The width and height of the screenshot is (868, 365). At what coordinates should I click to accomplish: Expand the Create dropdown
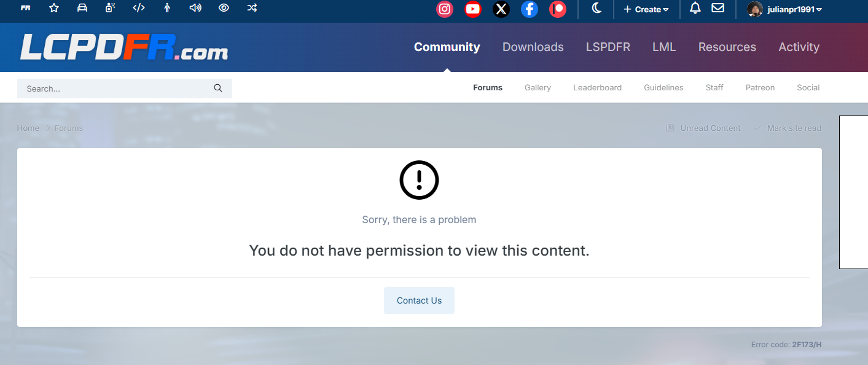tap(646, 9)
